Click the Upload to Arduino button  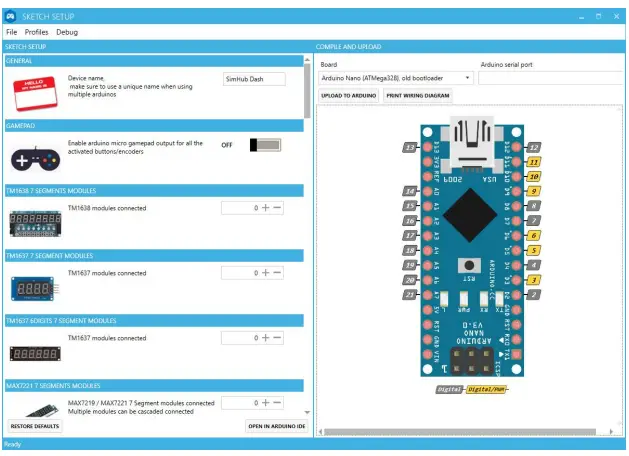348,96
